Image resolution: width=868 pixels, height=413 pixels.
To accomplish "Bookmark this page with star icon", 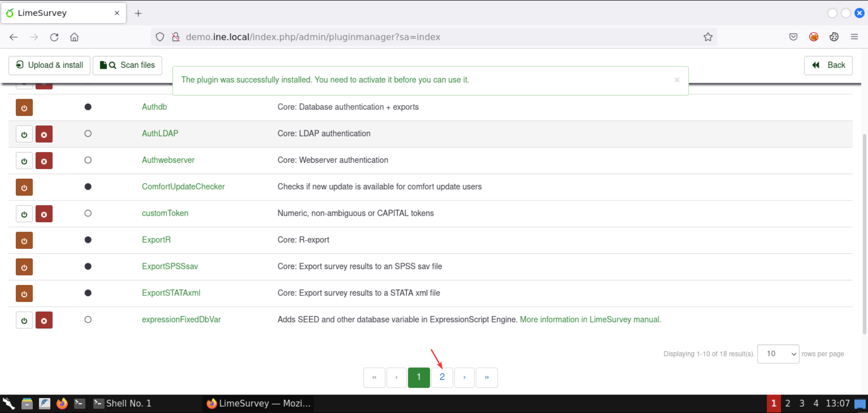I will [x=708, y=37].
